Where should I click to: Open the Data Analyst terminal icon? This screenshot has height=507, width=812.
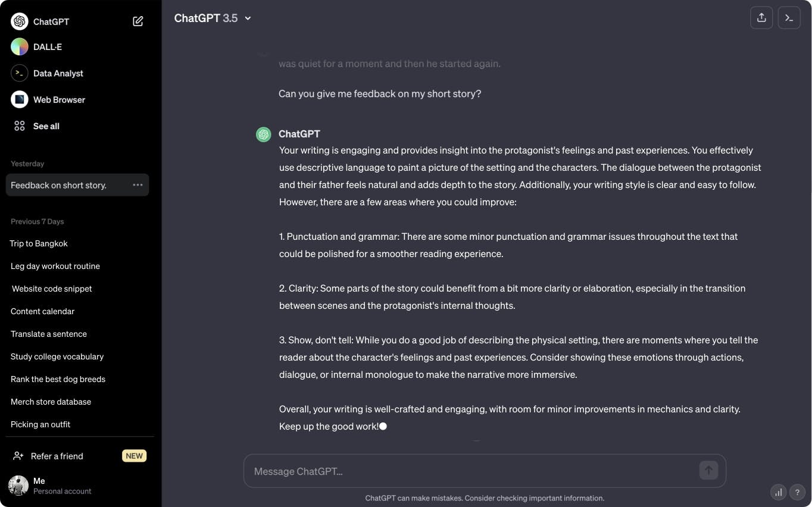point(20,73)
